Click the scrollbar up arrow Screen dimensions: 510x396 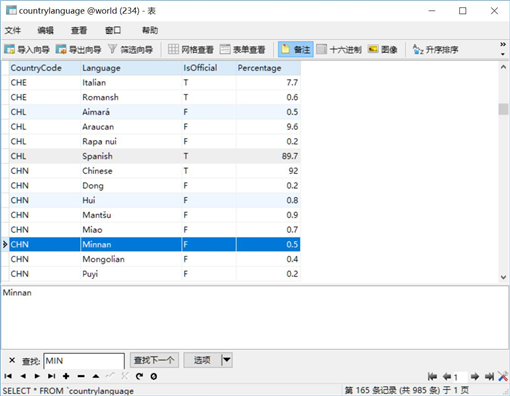point(503,67)
